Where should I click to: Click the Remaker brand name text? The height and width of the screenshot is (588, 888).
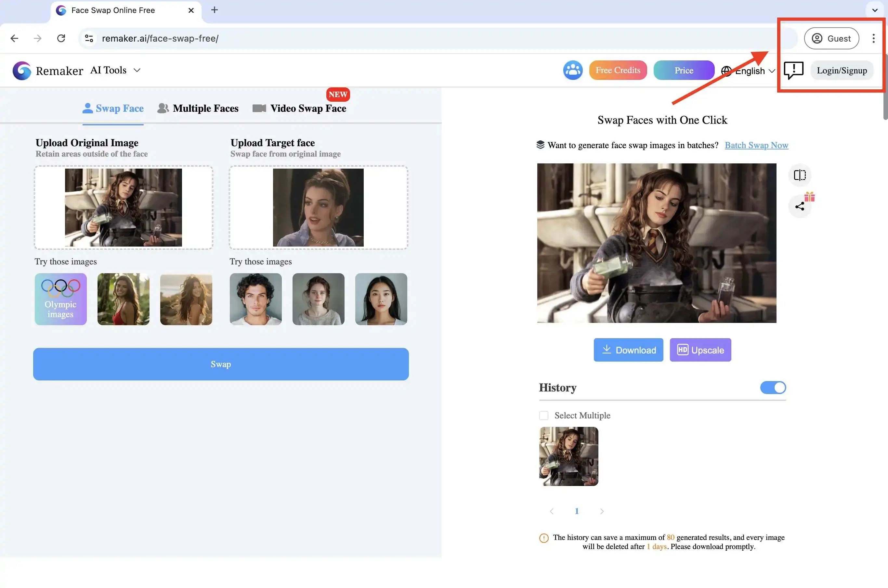[x=59, y=70]
